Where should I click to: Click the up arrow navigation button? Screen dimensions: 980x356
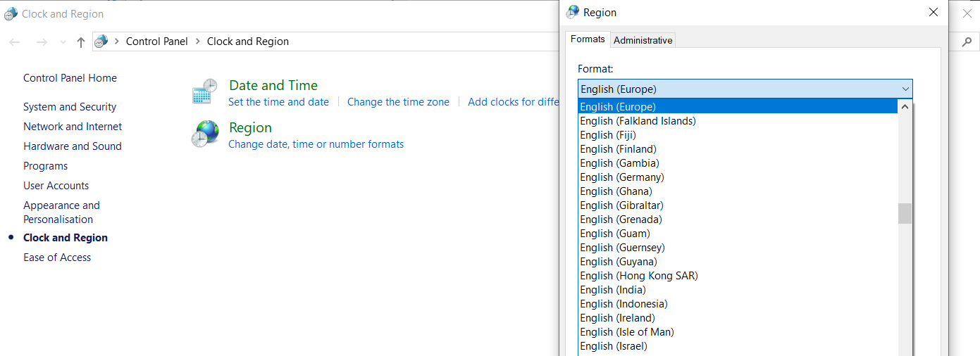click(81, 42)
